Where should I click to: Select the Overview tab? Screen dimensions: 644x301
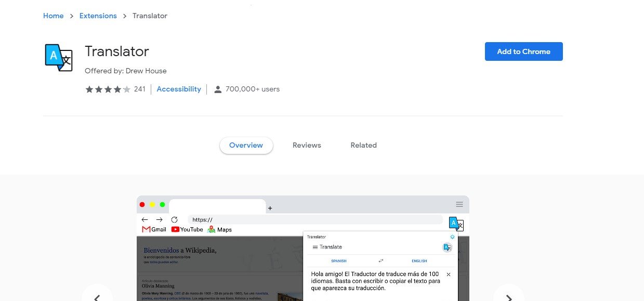click(x=246, y=145)
